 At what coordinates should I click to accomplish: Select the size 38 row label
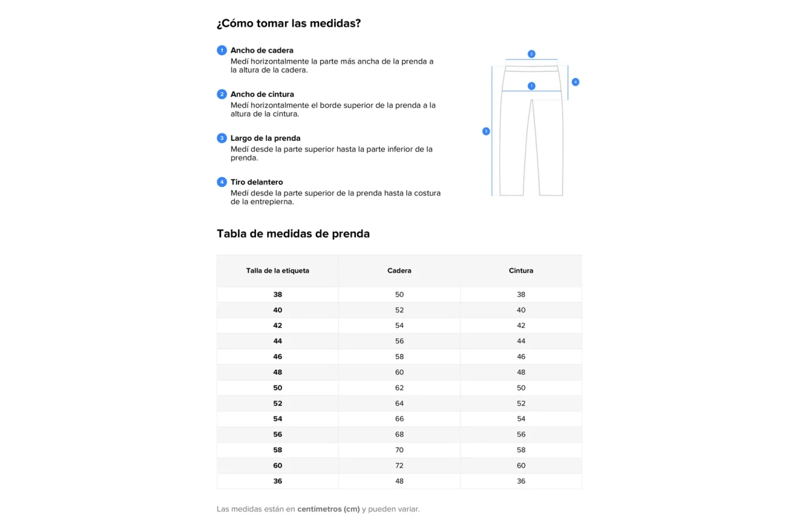click(278, 294)
